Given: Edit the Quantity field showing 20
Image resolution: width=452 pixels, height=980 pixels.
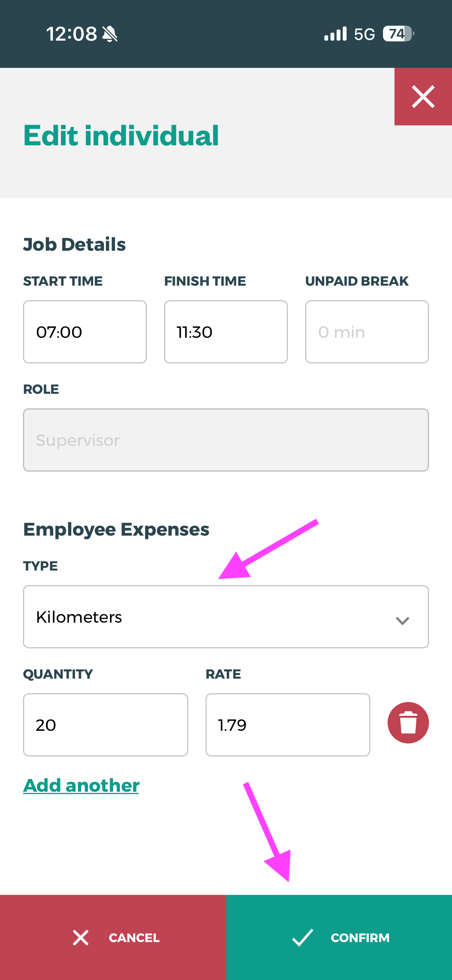Looking at the screenshot, I should click(105, 725).
